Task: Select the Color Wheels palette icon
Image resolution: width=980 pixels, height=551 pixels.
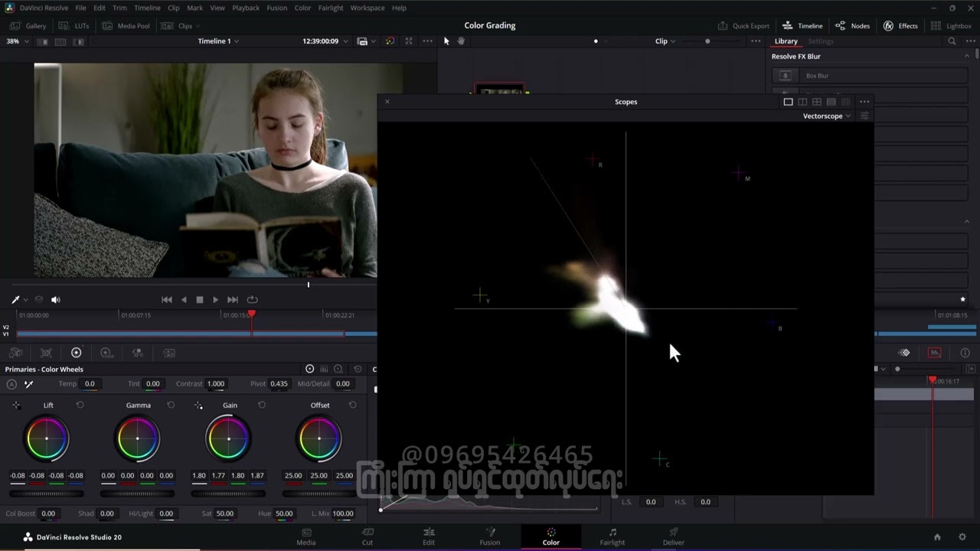Action: click(76, 353)
